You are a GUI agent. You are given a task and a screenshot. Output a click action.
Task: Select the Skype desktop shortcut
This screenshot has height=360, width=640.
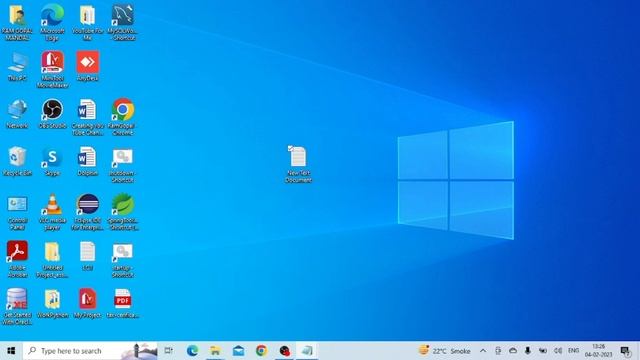pos(52,161)
